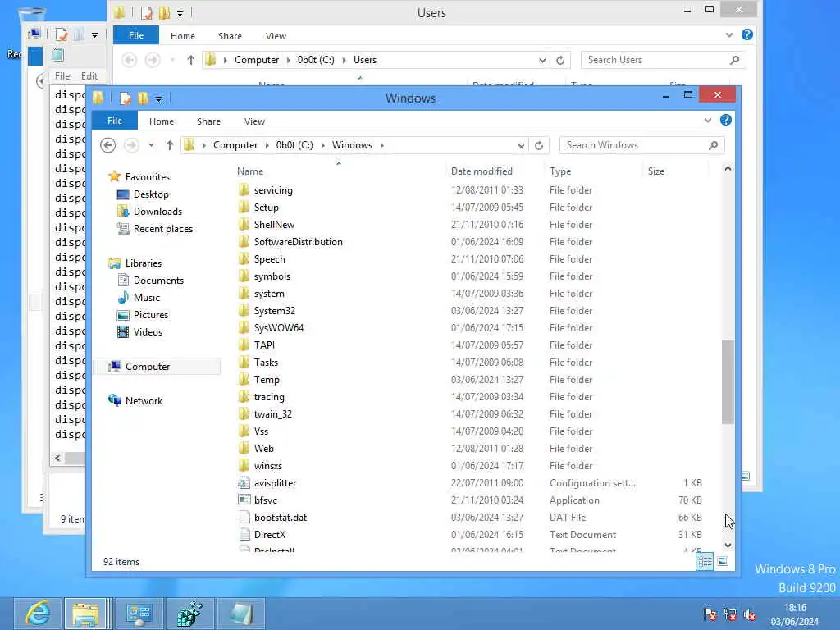The image size is (840, 630).
Task: Go up one level in Users window
Action: pyautogui.click(x=190, y=60)
